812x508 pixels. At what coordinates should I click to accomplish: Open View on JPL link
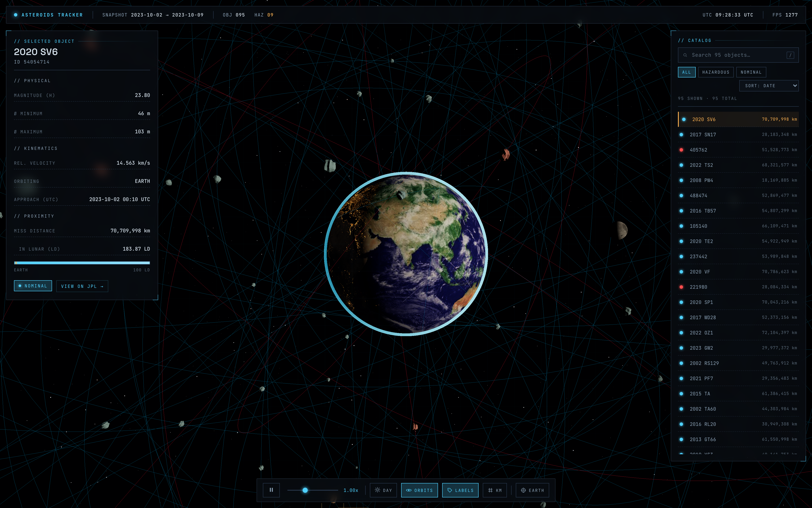[82, 286]
